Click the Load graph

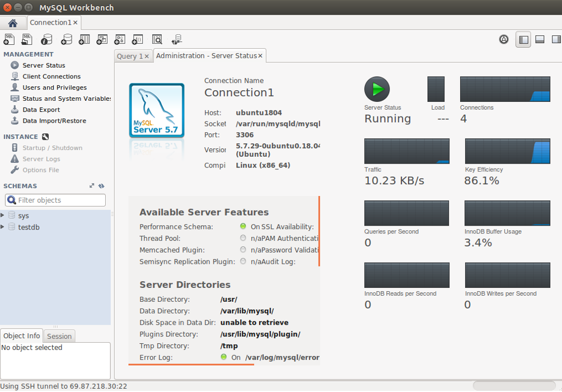[436, 89]
